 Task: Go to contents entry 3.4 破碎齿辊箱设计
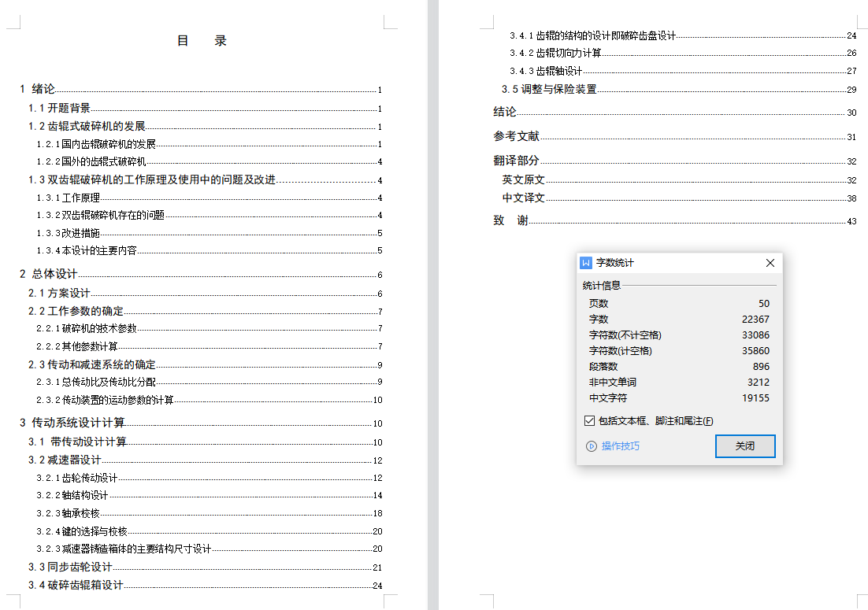76,585
